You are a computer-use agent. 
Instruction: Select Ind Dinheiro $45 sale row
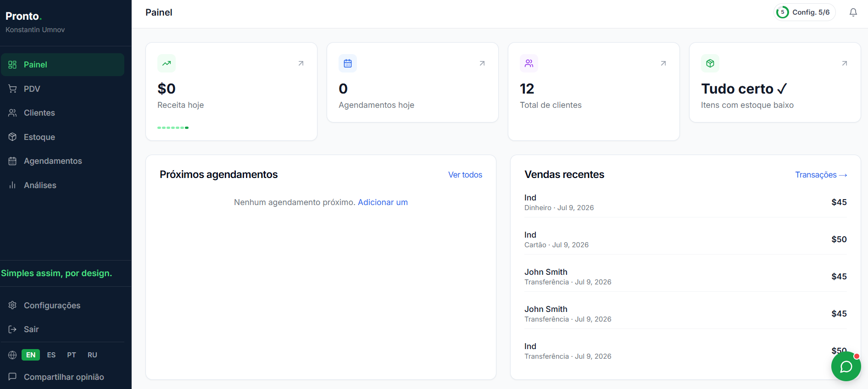tap(685, 202)
